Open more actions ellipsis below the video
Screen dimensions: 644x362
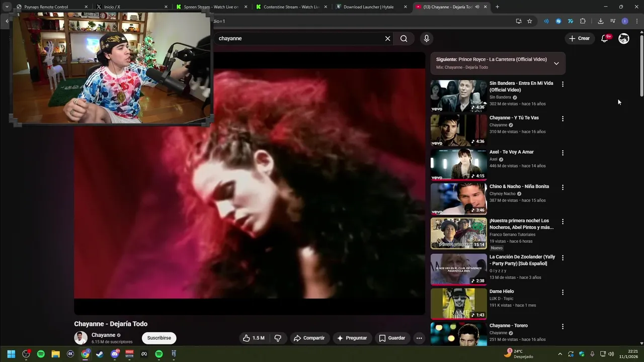click(419, 338)
